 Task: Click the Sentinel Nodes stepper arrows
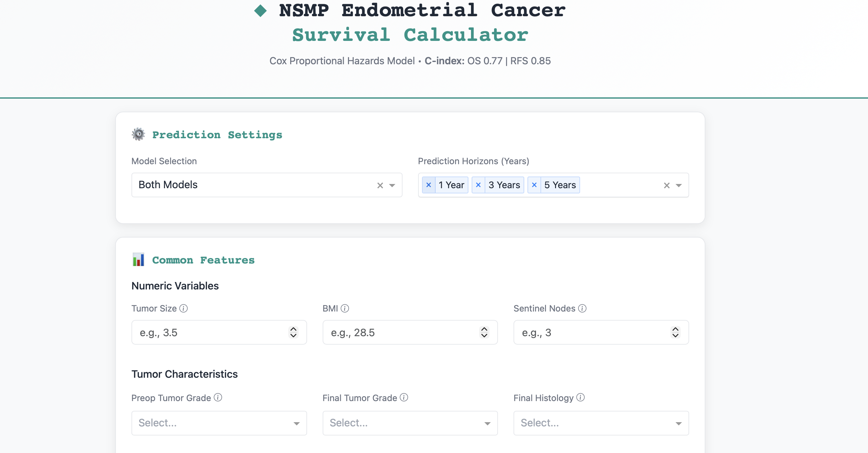[x=675, y=332]
